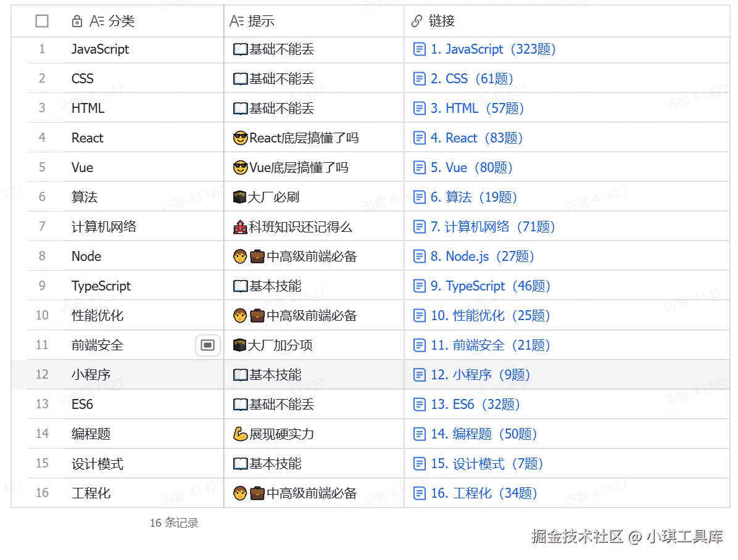The width and height of the screenshot is (738, 560).
Task: Click the document icon before 15. 设计模式 link
Action: click(419, 464)
